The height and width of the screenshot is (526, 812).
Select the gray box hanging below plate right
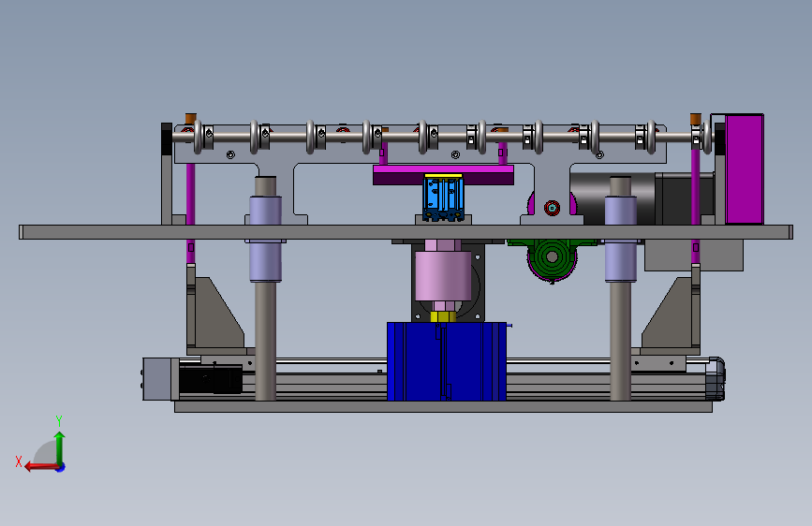pos(694,256)
